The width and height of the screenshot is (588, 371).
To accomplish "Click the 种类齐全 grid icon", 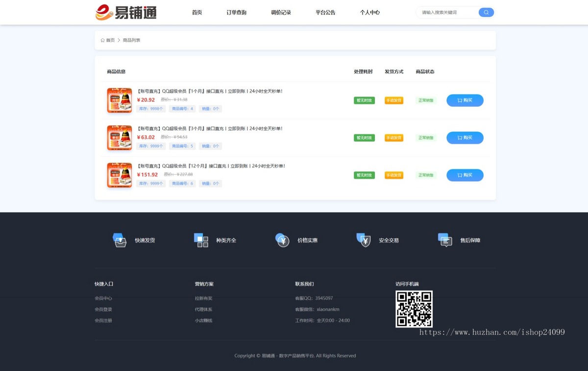I will tap(201, 240).
